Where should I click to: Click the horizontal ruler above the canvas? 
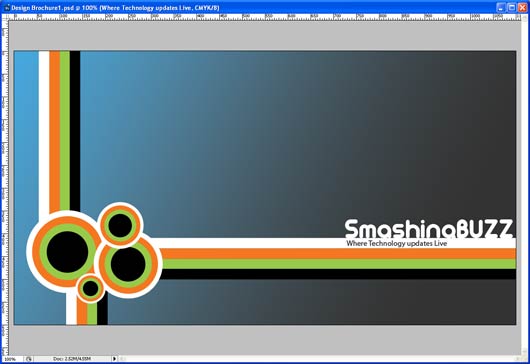coord(265,17)
